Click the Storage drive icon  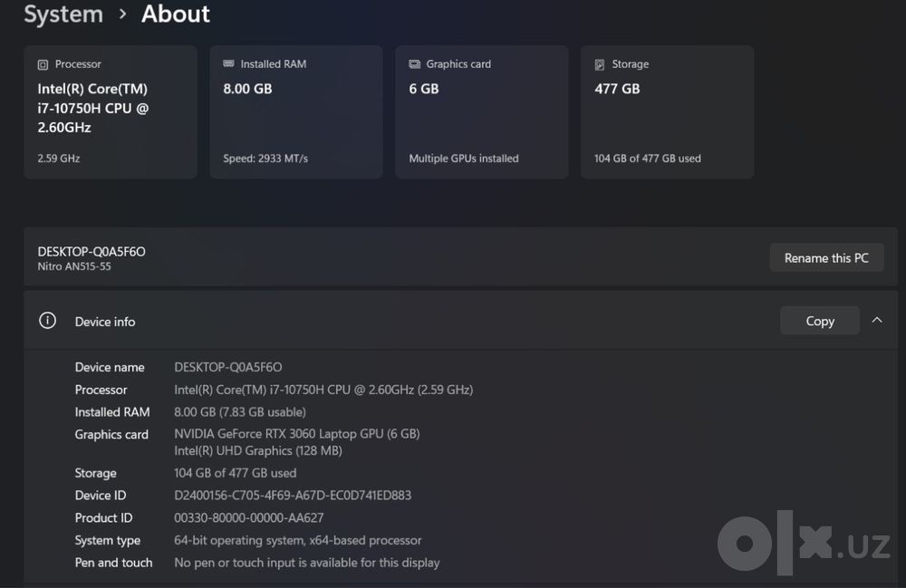pos(600,64)
